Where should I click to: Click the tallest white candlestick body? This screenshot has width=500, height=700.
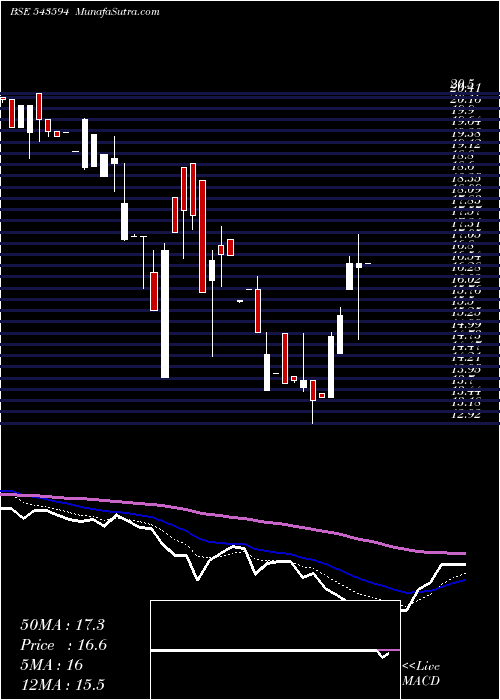pos(165,314)
